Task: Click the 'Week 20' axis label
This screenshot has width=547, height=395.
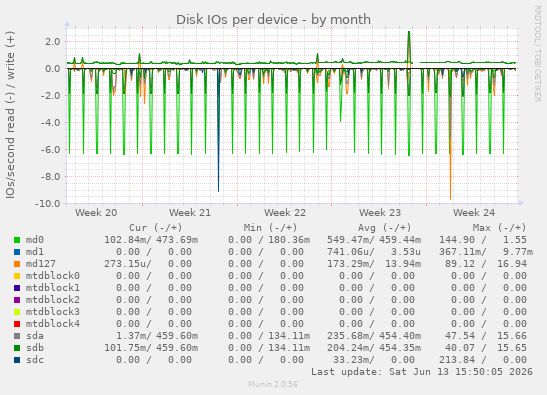Action: pyautogui.click(x=96, y=213)
